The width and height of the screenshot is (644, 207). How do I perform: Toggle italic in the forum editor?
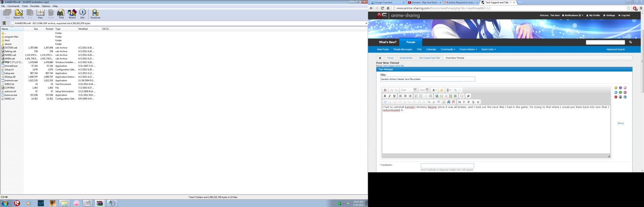(x=389, y=96)
